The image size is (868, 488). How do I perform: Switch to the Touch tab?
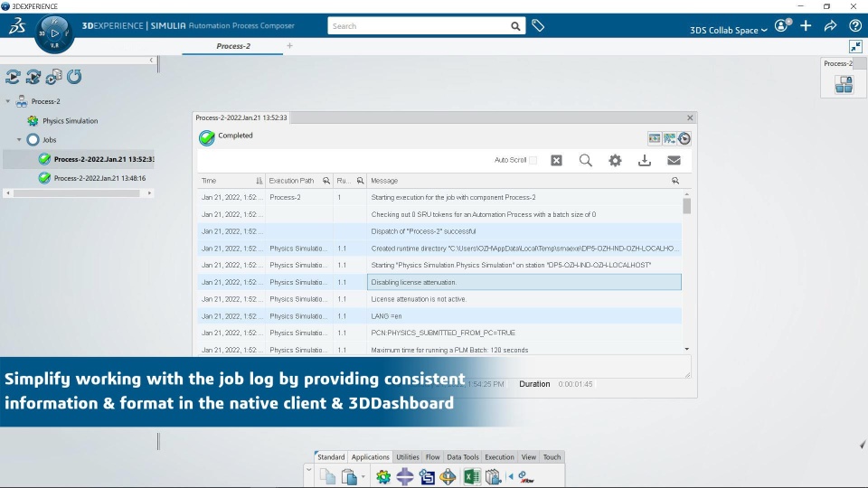click(552, 457)
